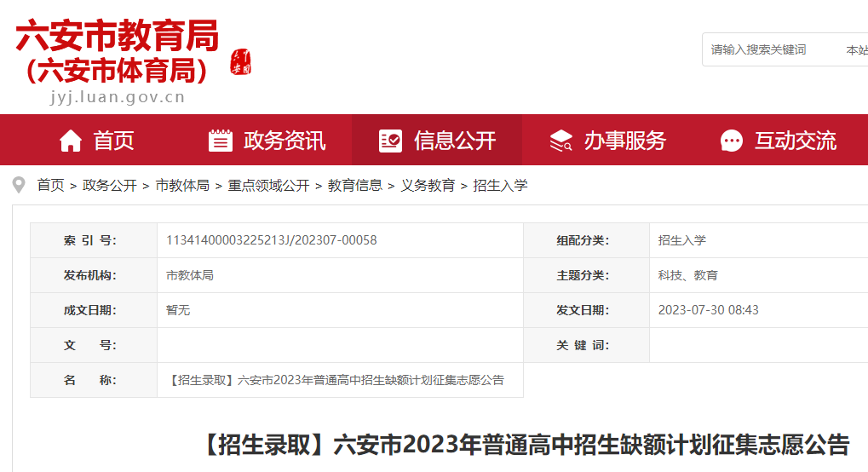Viewport: 868px width, 472px height.
Task: Go to 招生入学 in the breadcrumb
Action: pyautogui.click(x=500, y=185)
